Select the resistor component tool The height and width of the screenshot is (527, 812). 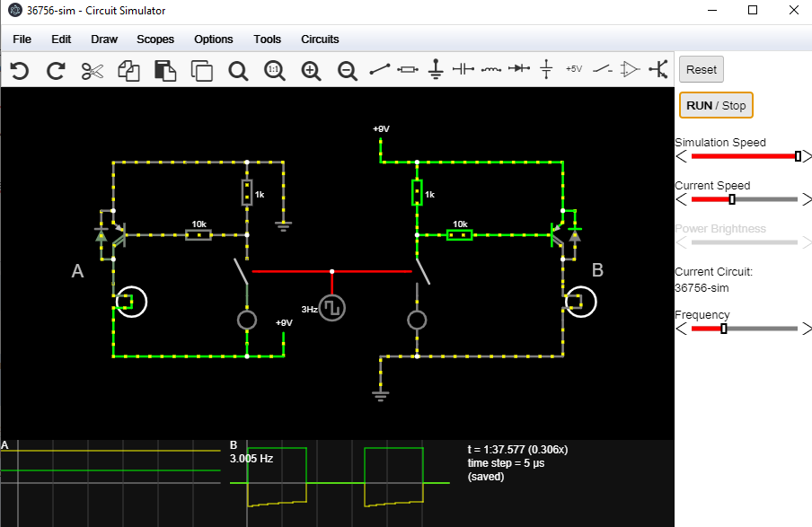tap(408, 69)
